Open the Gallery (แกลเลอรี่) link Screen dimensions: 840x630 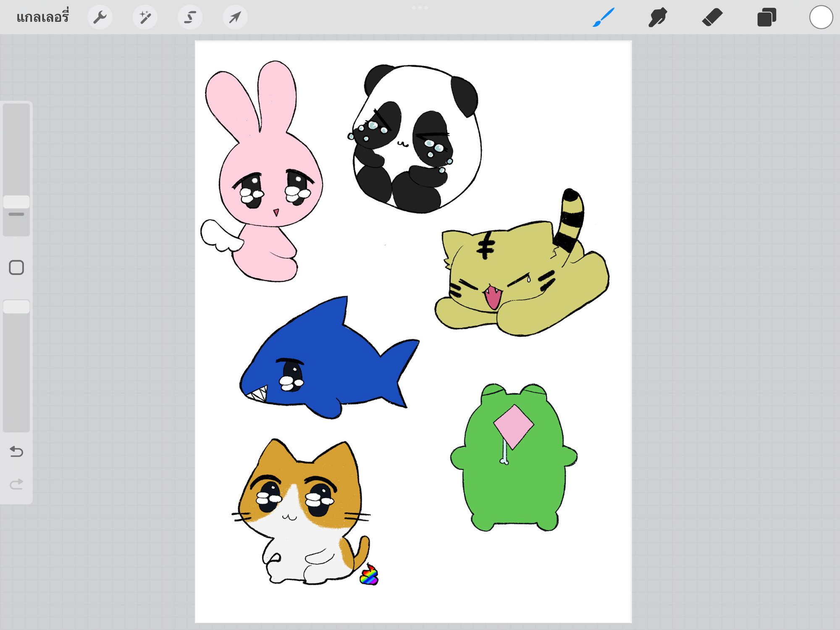click(x=42, y=17)
